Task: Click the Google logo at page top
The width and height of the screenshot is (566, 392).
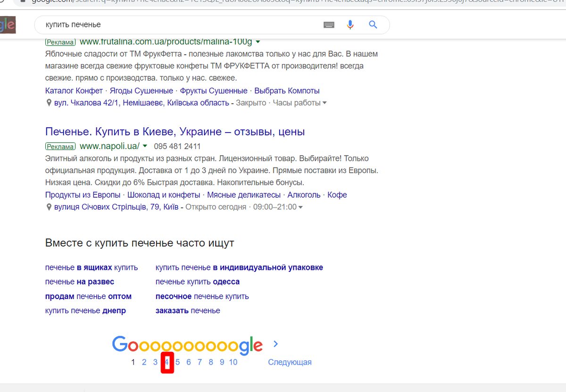Action: (8, 25)
